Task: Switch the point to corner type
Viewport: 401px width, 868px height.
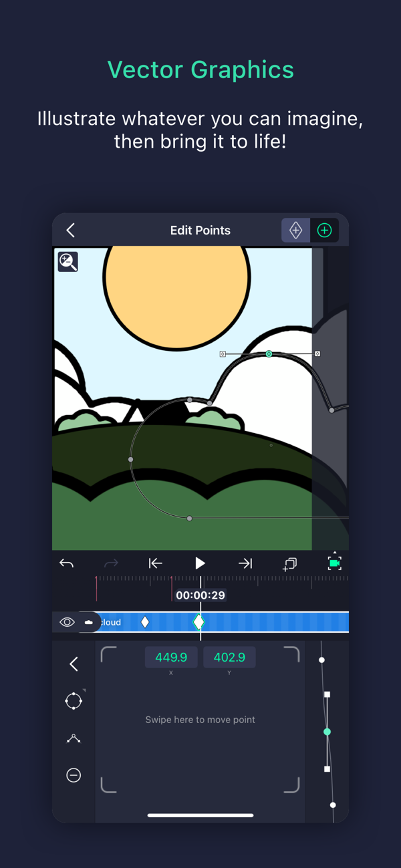Action: point(74,738)
